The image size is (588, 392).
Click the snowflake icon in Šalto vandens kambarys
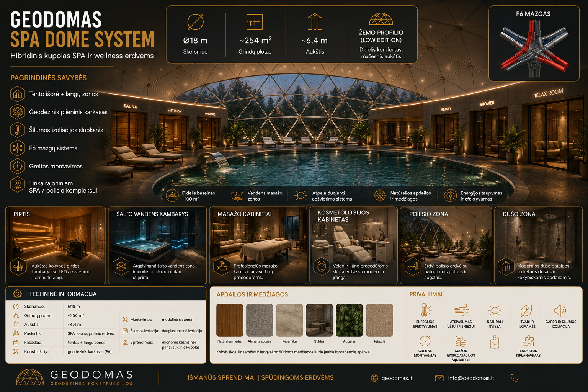click(x=121, y=266)
